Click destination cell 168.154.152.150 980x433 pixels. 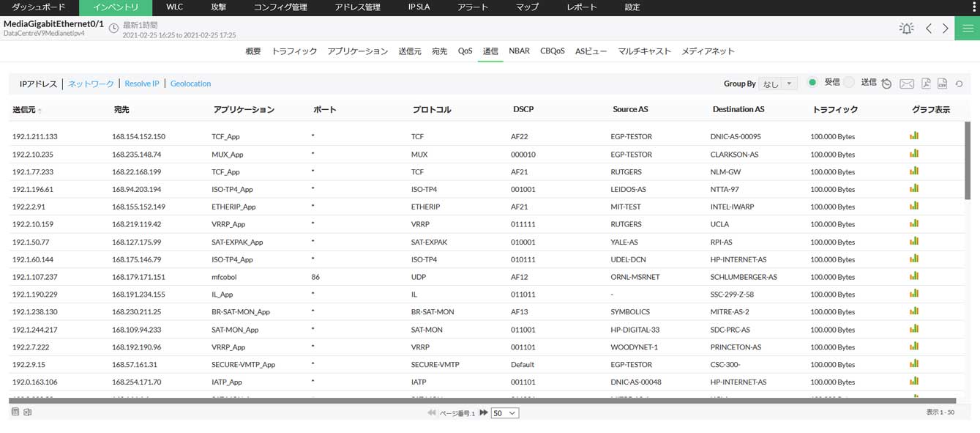point(138,136)
